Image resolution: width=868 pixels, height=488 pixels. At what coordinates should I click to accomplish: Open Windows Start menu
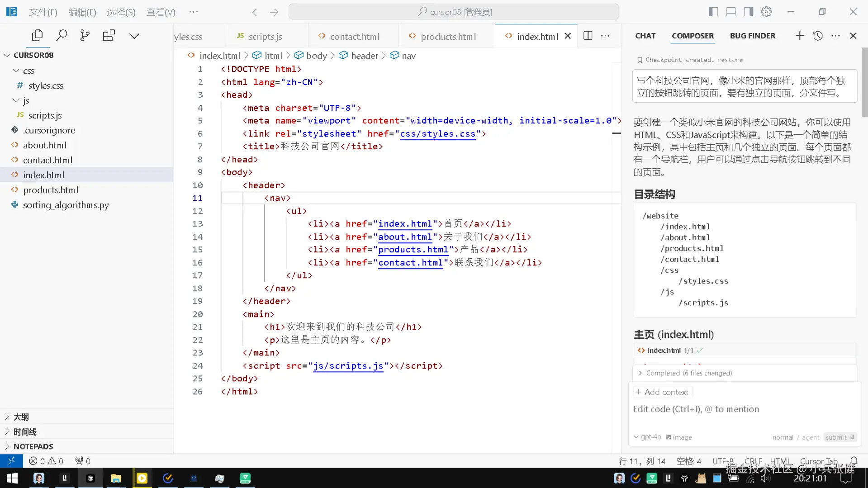[12, 478]
